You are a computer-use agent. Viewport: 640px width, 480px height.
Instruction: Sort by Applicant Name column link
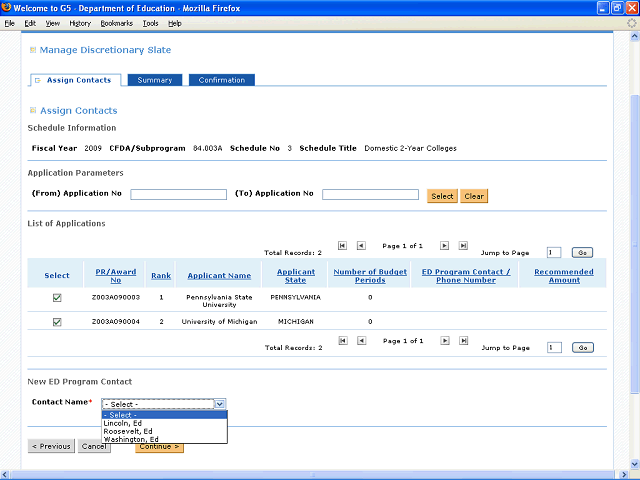click(x=218, y=275)
